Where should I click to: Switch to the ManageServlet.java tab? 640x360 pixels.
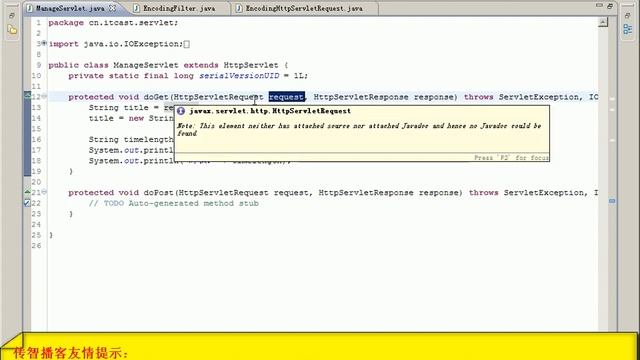coord(70,8)
